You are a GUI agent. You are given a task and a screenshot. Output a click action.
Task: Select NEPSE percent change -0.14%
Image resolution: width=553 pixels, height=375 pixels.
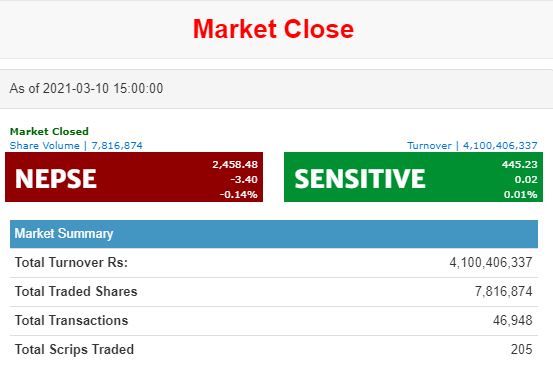[x=238, y=194]
